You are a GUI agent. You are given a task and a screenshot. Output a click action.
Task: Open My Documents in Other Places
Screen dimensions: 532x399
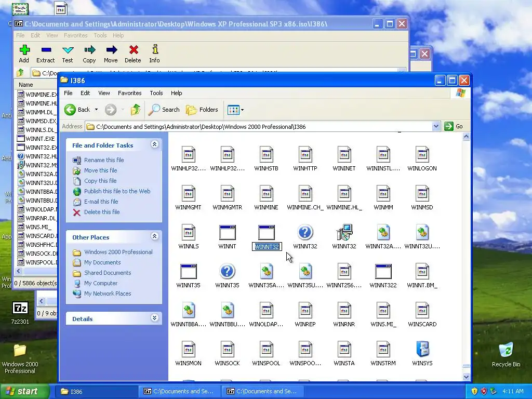102,262
